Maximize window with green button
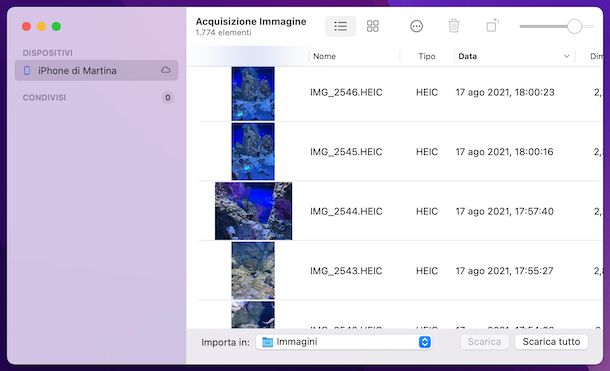This screenshot has height=371, width=610. [x=56, y=26]
